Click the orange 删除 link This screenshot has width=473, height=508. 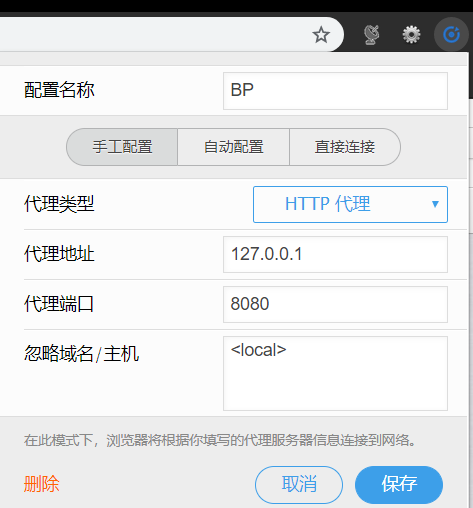click(41, 484)
